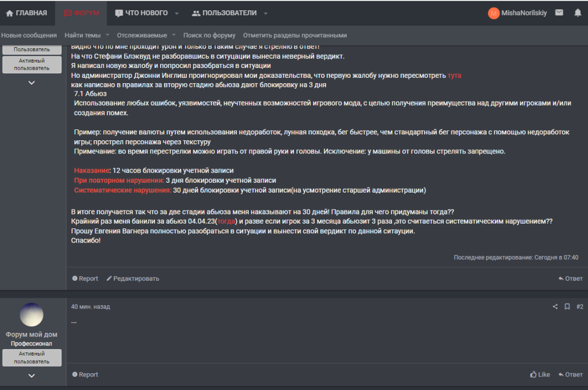The image size is (588, 390).
Task: Open the mail inbox envelope icon
Action: coord(559,13)
